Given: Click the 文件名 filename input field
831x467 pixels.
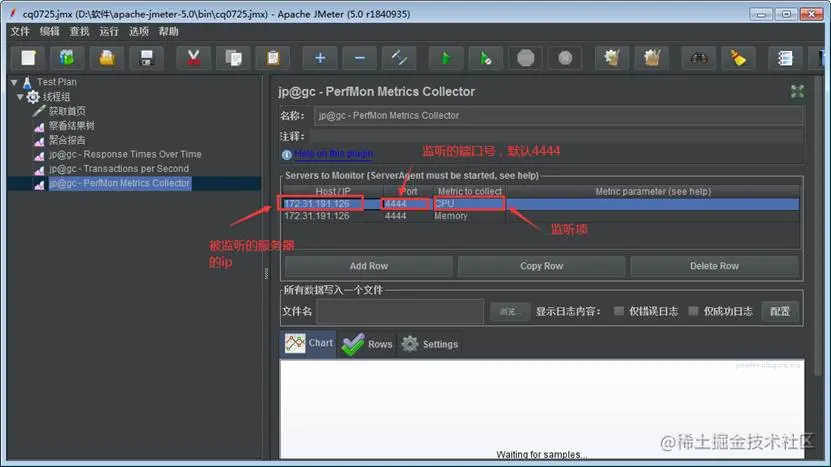Looking at the screenshot, I should pos(400,312).
